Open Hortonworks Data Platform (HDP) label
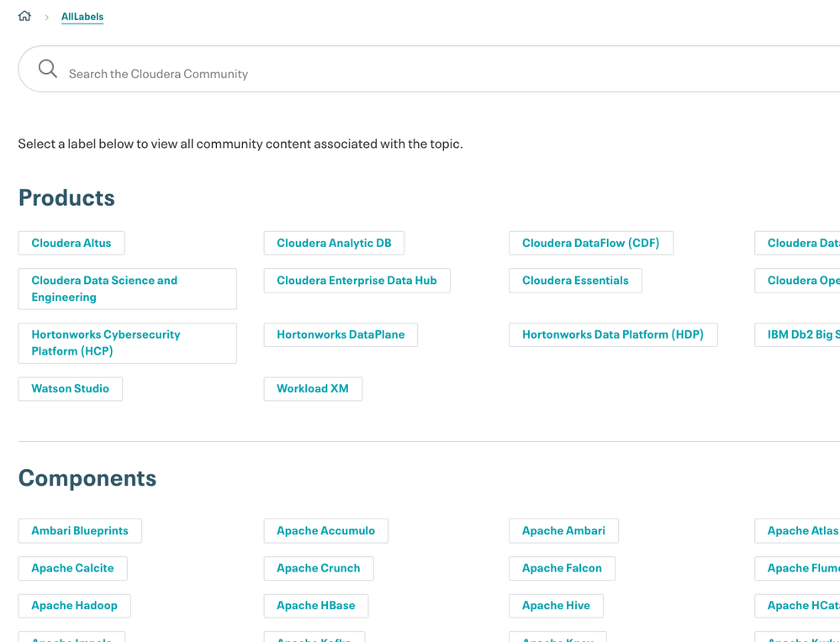Image resolution: width=840 pixels, height=642 pixels. (x=613, y=334)
